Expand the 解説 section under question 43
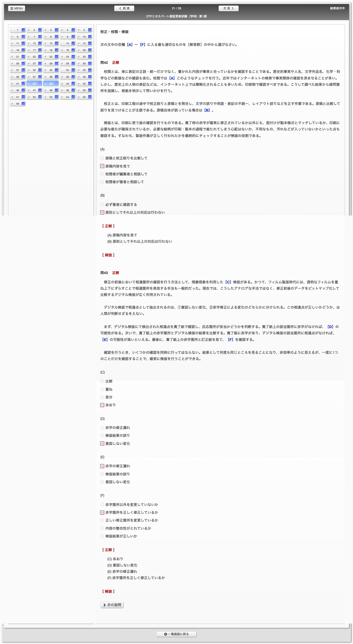 tap(108, 591)
